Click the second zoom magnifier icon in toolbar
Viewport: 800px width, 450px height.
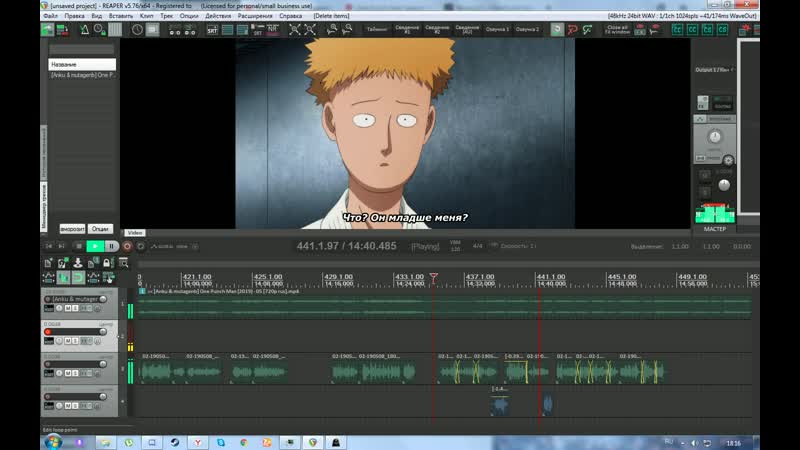tap(347, 30)
